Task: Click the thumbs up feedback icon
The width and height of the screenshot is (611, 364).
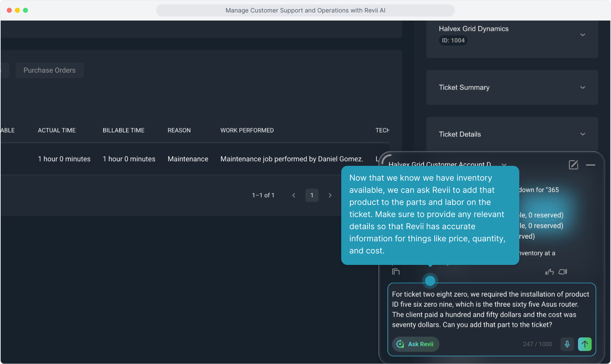Action: [x=549, y=272]
